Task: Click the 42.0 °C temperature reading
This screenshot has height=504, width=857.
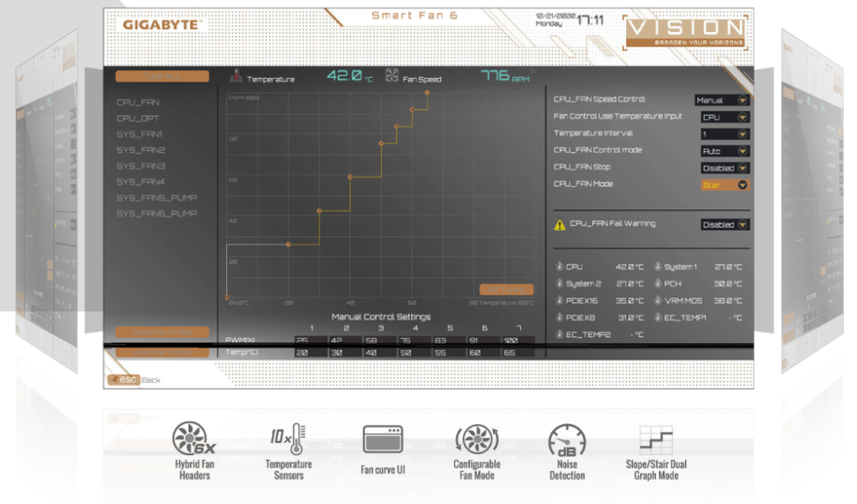Action: 350,76
